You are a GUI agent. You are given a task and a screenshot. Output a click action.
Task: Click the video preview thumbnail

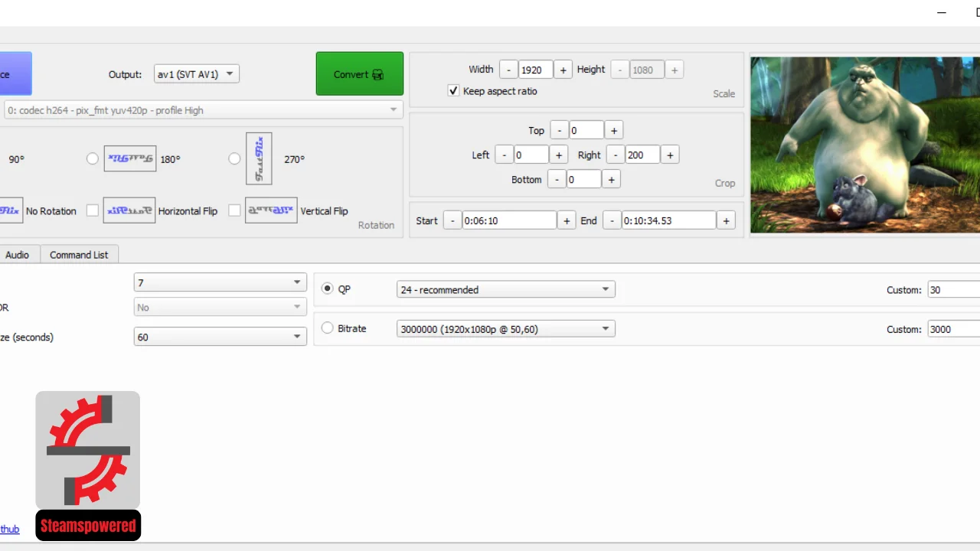(865, 145)
